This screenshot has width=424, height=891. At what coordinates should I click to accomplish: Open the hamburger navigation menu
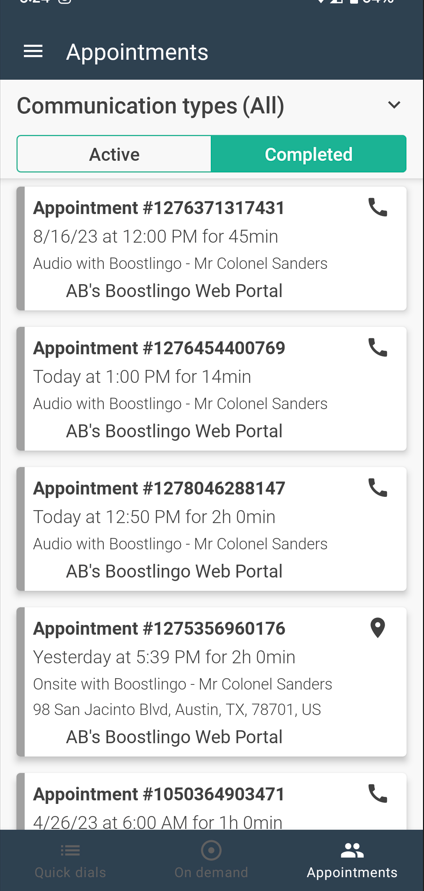(x=33, y=52)
